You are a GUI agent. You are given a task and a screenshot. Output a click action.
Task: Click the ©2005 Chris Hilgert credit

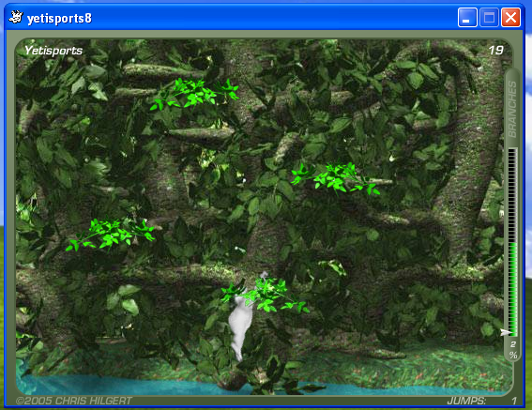click(x=73, y=401)
